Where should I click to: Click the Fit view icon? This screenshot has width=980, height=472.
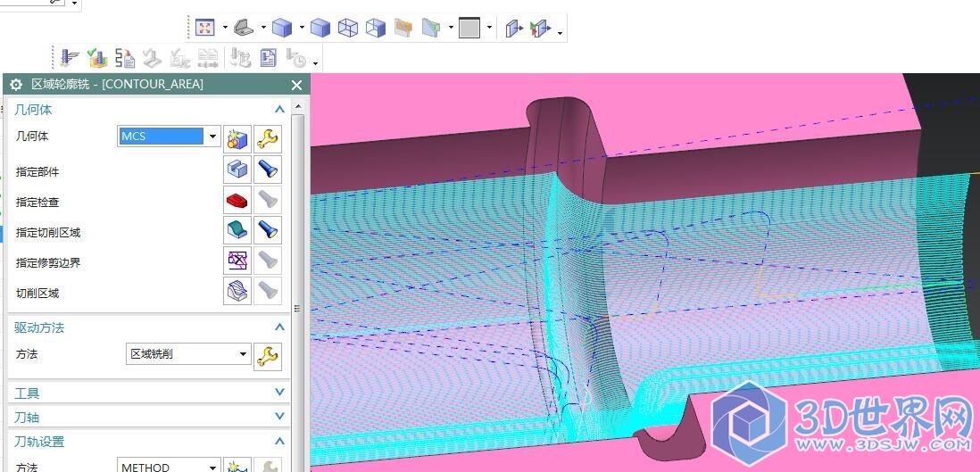tap(204, 27)
